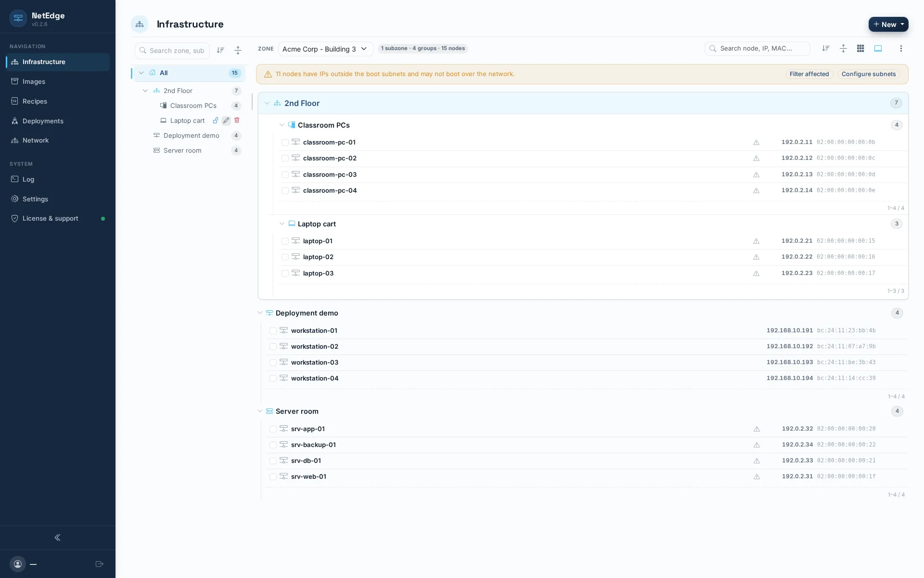Open the Log page
Image resolution: width=924 pixels, height=578 pixels.
tap(58, 179)
